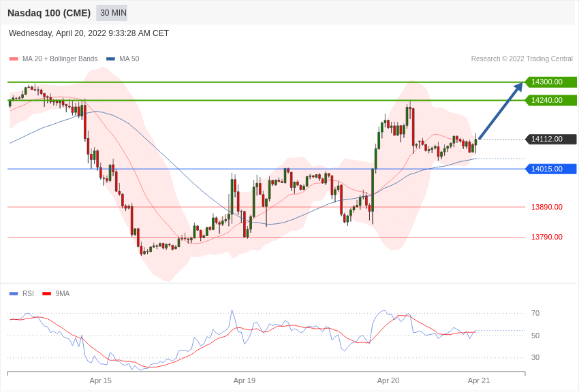The width and height of the screenshot is (579, 392).
Task: Click the RSI 70 level label
Action: click(535, 314)
